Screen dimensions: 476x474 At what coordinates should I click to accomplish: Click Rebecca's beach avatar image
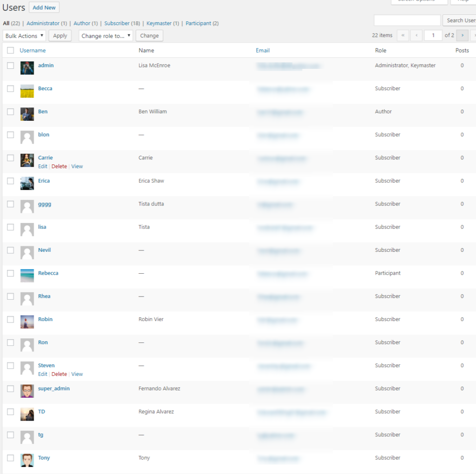tap(26, 276)
